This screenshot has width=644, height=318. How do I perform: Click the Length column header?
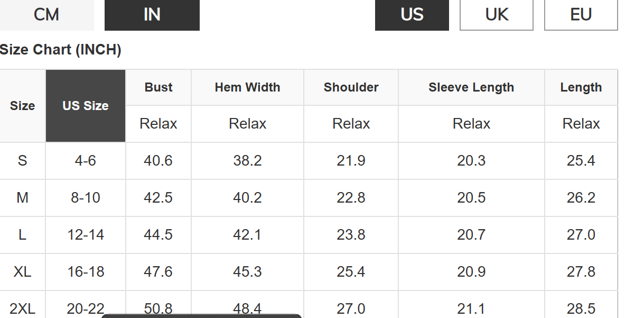click(x=581, y=87)
